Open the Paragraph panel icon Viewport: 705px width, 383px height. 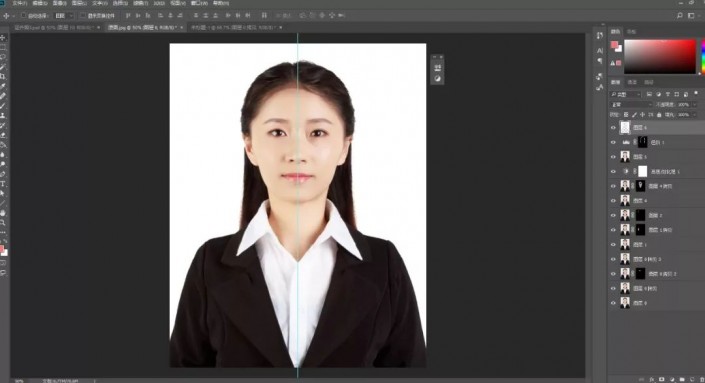[x=600, y=61]
